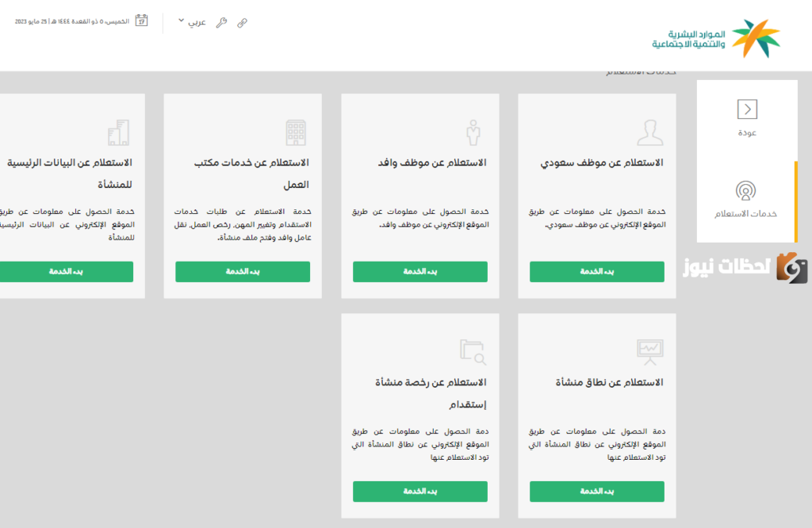Open الاستعلام عن موظف وافد card title
Viewport: 812px width, 528px height.
click(432, 163)
